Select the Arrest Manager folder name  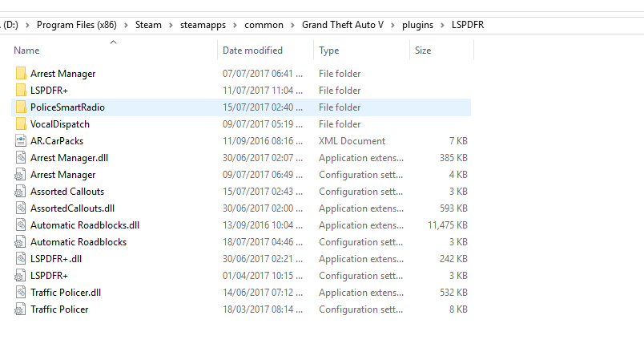pyautogui.click(x=62, y=74)
